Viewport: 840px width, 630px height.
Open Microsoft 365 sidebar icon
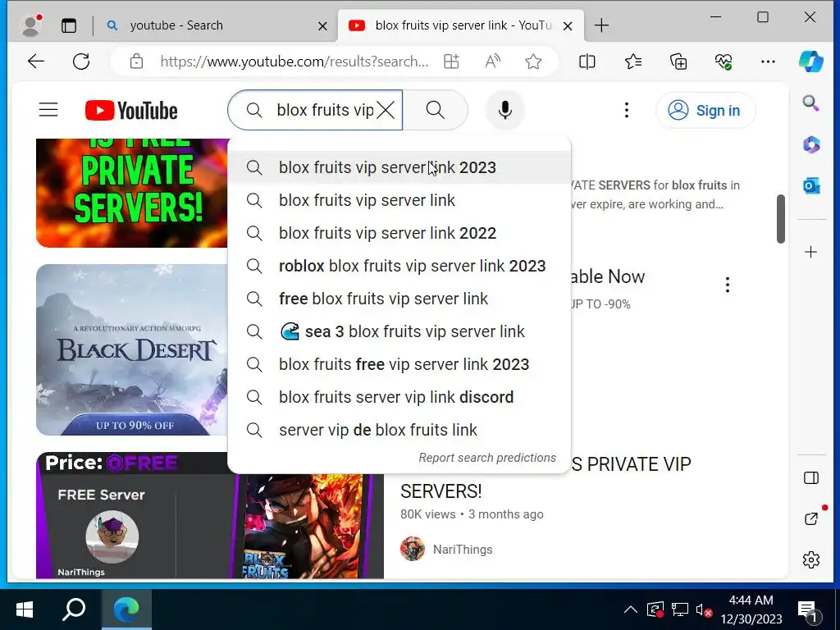(811, 144)
